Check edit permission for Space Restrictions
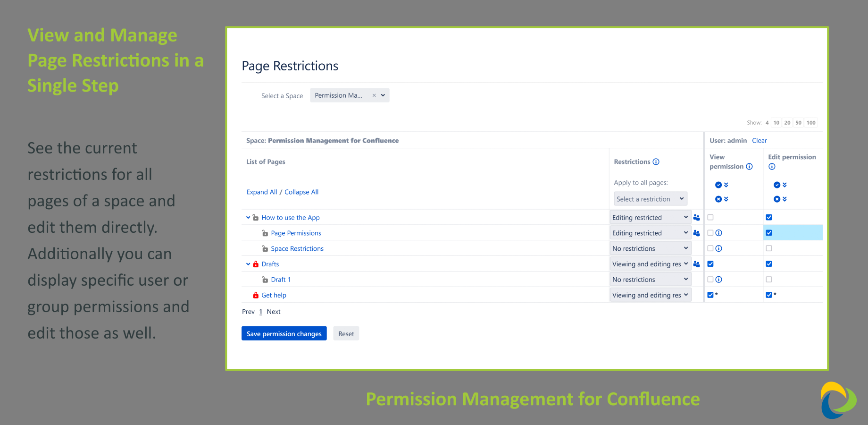The height and width of the screenshot is (425, 868). [769, 248]
